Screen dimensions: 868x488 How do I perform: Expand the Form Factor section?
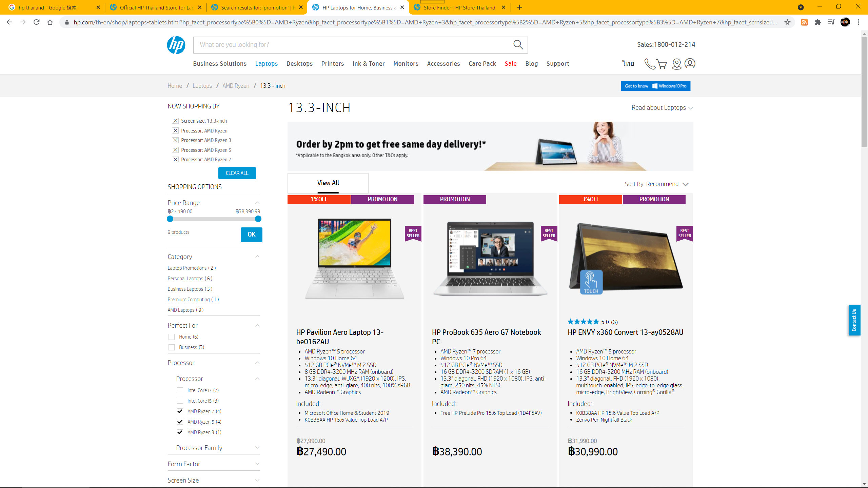pyautogui.click(x=257, y=464)
